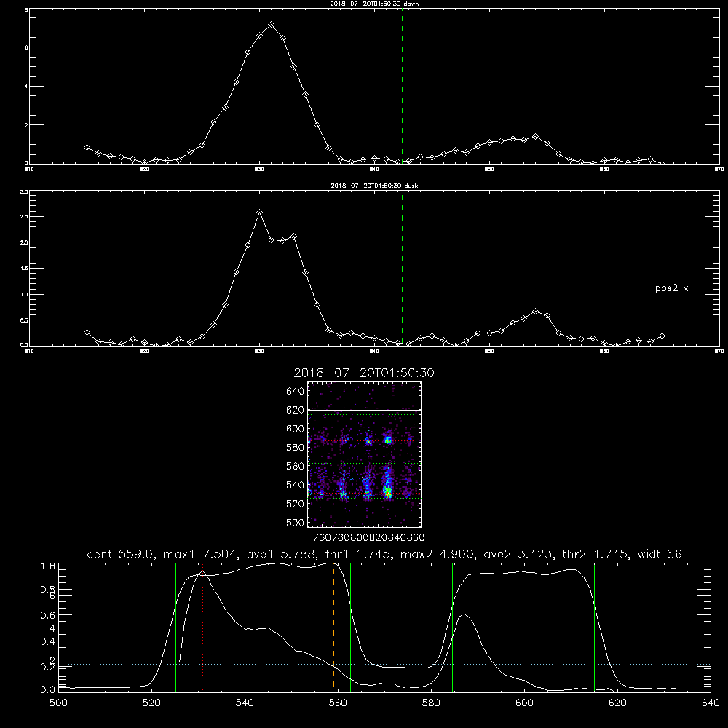The width and height of the screenshot is (728, 728).
Task: Click x-axis label 540 on bottom plot
Action: (x=245, y=703)
